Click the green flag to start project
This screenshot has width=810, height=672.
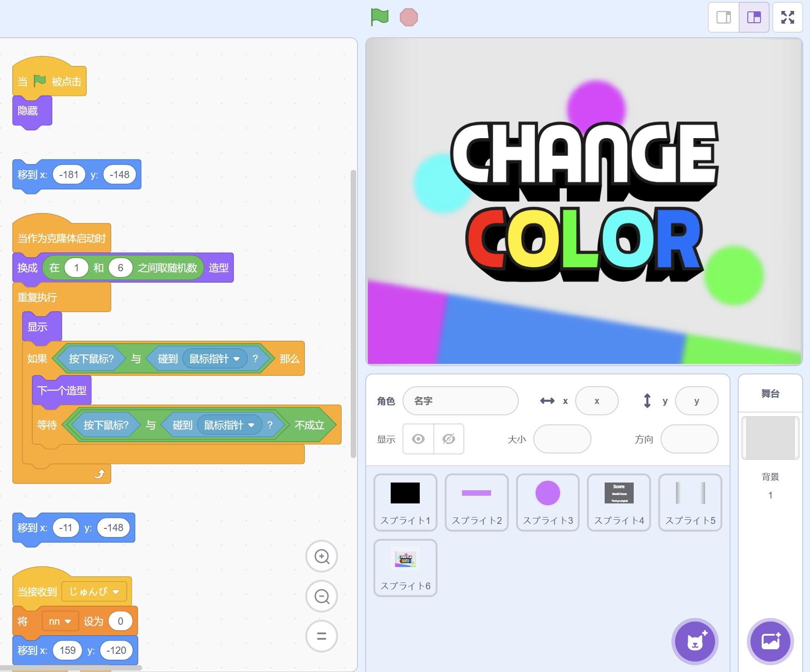point(379,17)
